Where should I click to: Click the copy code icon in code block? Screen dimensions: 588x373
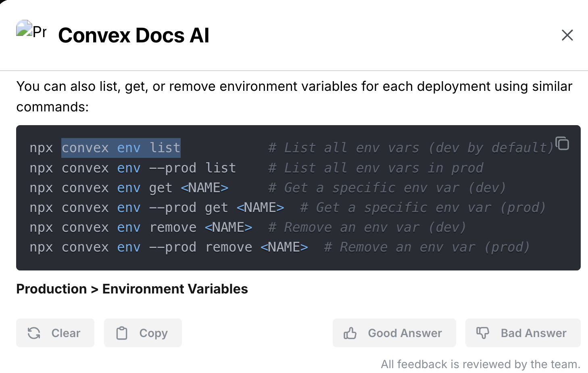562,143
